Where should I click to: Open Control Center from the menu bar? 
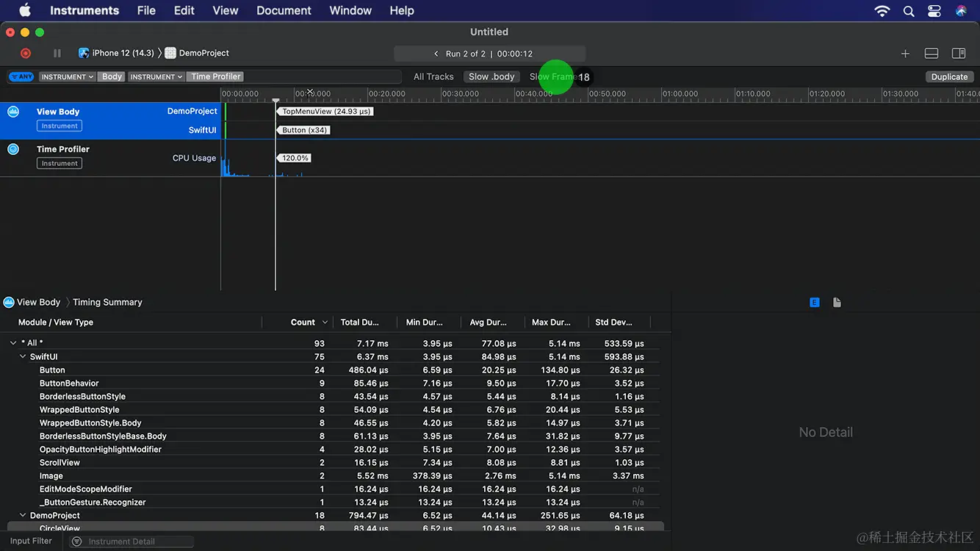(934, 10)
